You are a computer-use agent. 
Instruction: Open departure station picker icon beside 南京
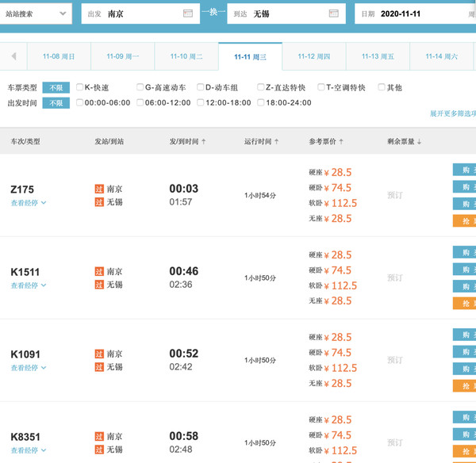tap(187, 13)
